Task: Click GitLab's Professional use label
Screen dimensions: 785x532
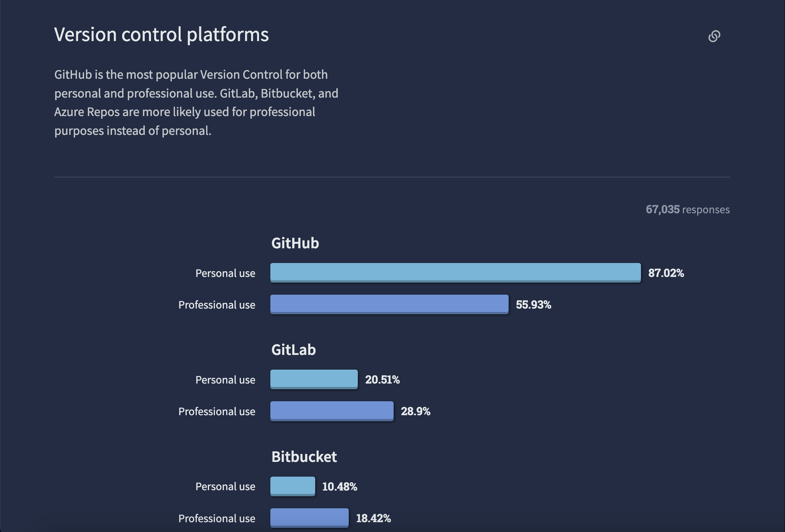Action: 216,411
